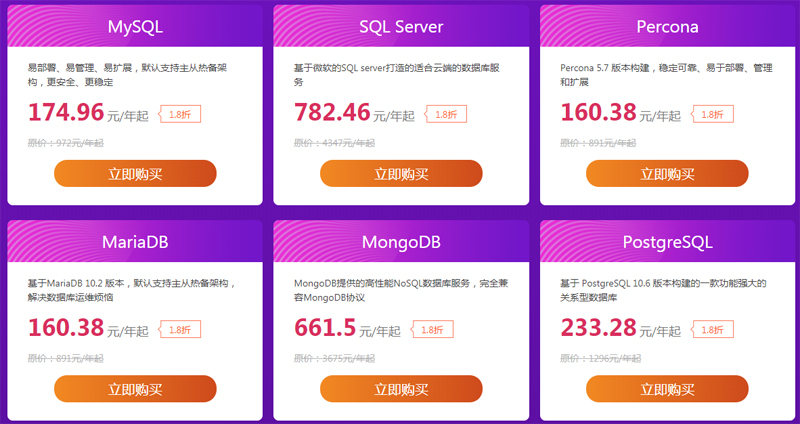This screenshot has width=800, height=424.
Task: Click MariaDB's 1.8折 discount tag
Action: (x=180, y=330)
